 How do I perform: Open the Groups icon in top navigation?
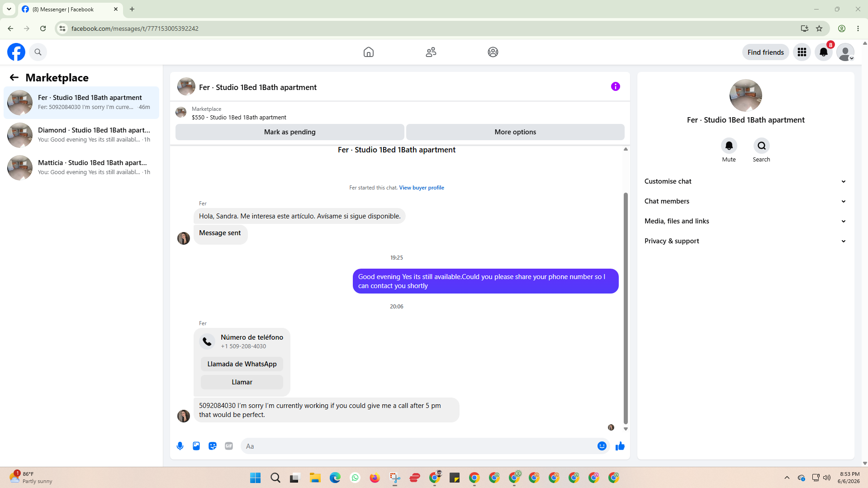pos(493,52)
